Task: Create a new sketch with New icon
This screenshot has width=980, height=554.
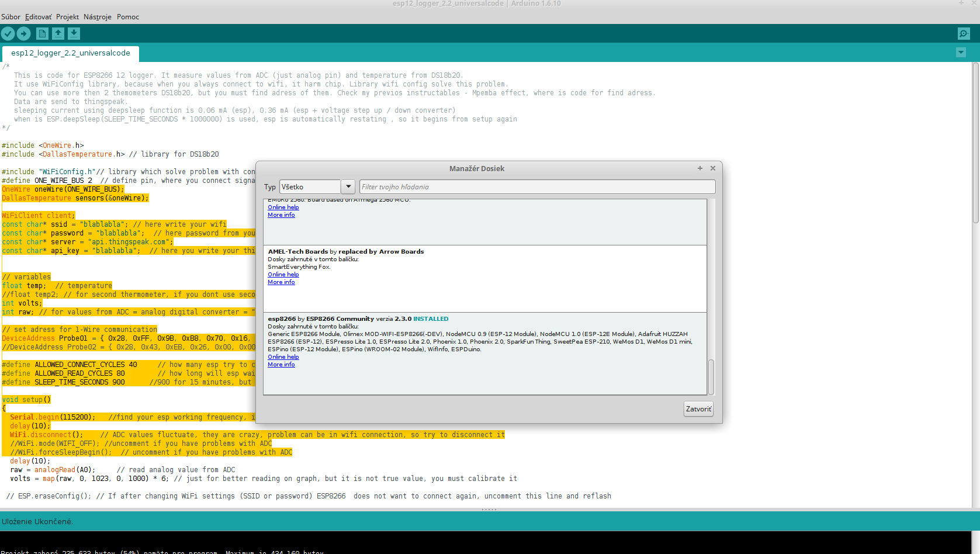Action: (x=43, y=34)
